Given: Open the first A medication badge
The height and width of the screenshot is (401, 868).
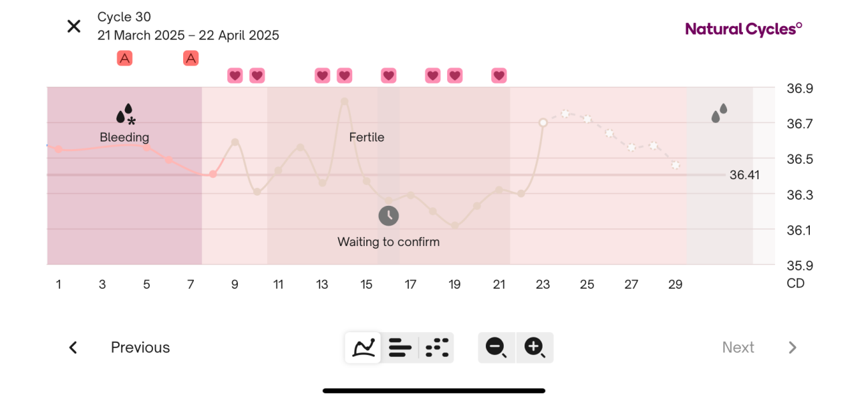Looking at the screenshot, I should (124, 58).
